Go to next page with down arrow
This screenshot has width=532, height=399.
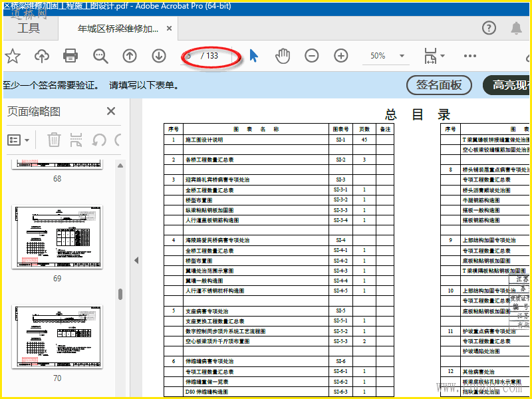[x=159, y=56]
